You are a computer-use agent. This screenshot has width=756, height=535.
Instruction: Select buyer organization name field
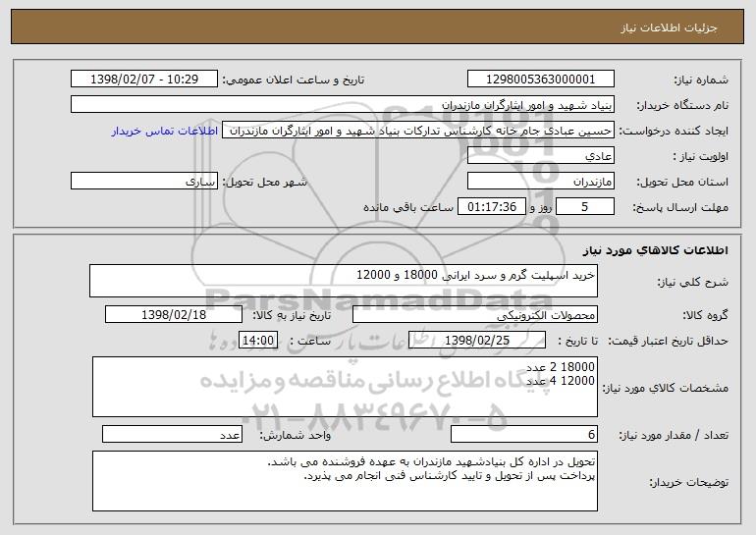[x=343, y=105]
